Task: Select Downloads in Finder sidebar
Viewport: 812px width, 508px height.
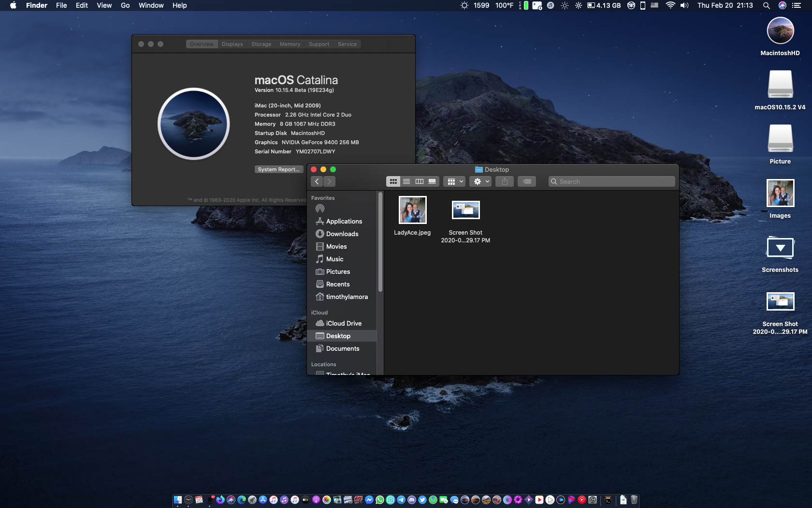Action: (342, 234)
